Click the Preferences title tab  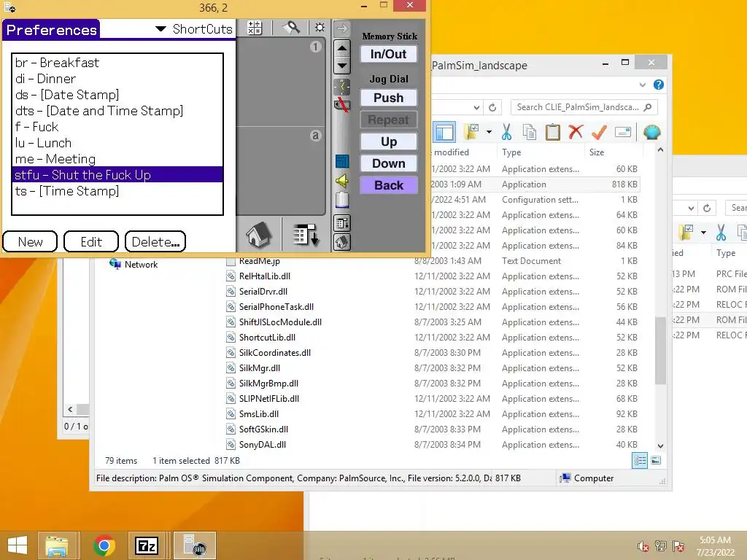(x=51, y=29)
